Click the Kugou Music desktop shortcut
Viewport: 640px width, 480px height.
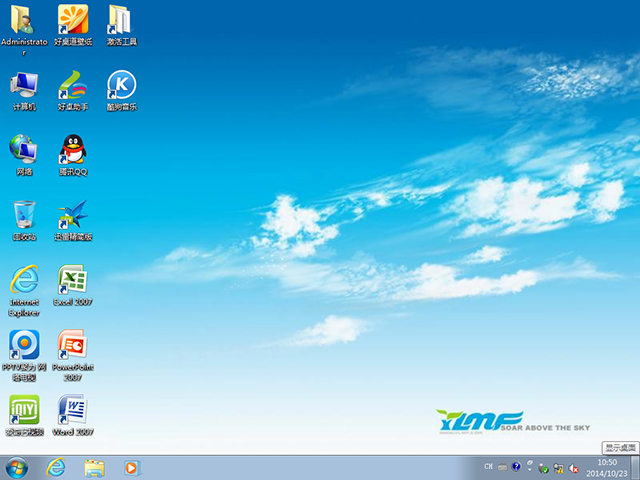121,85
